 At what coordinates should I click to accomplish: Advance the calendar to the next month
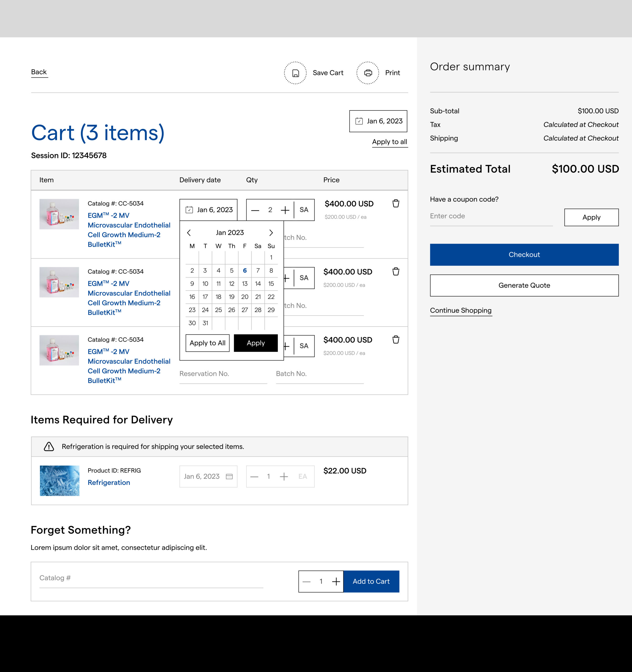point(271,233)
